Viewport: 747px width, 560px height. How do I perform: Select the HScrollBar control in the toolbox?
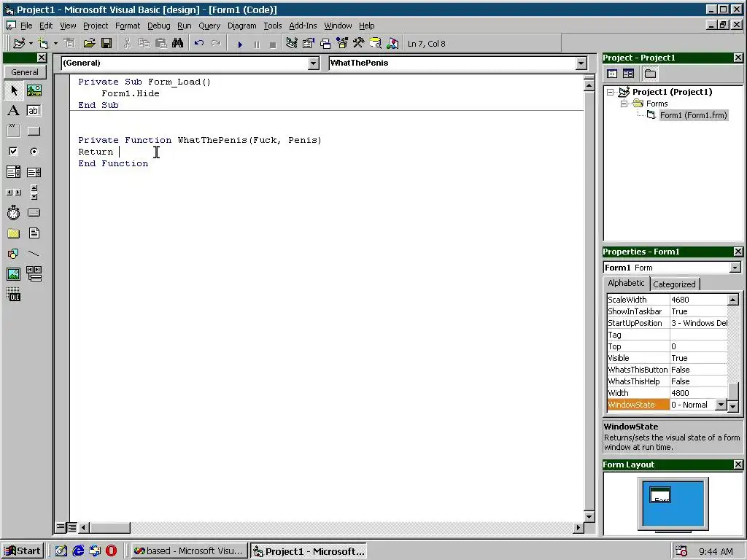tap(14, 192)
